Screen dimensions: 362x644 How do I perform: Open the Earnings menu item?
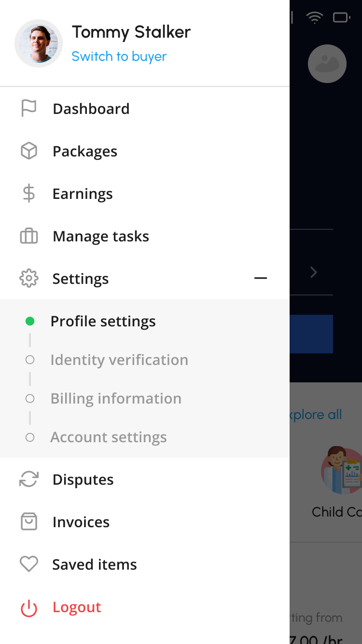[83, 194]
